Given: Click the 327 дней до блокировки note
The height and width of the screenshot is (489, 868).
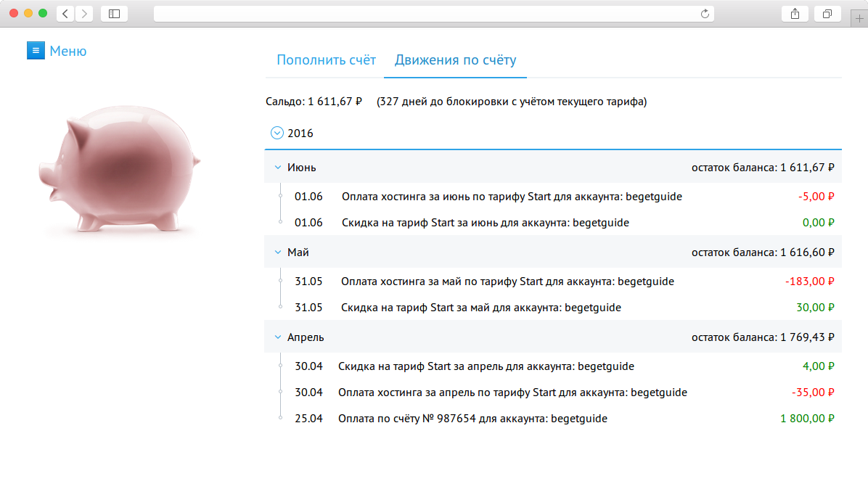Looking at the screenshot, I should tap(512, 102).
